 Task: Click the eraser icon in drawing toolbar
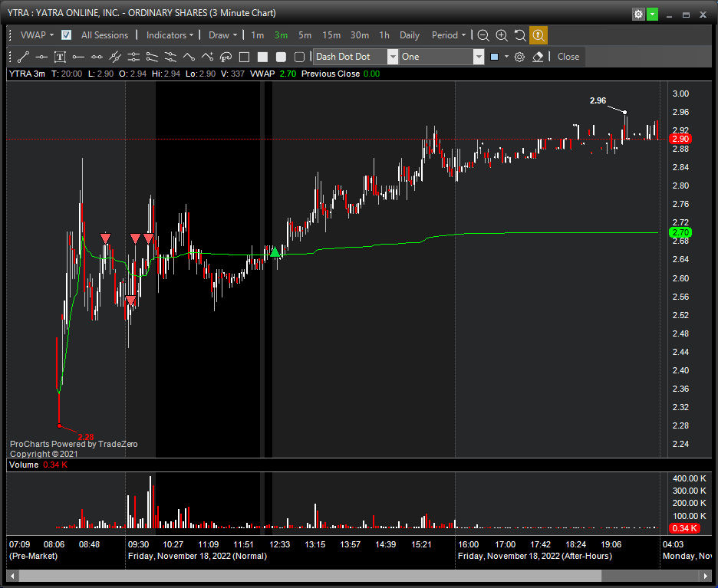(538, 57)
